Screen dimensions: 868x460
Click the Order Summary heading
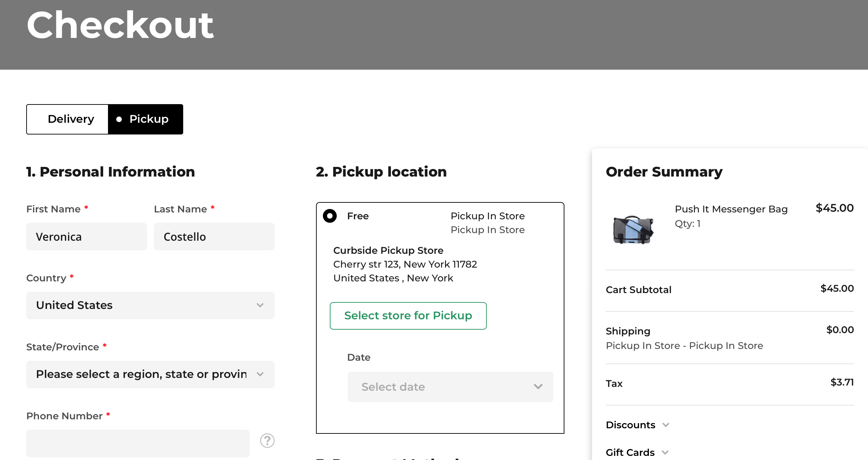point(664,172)
